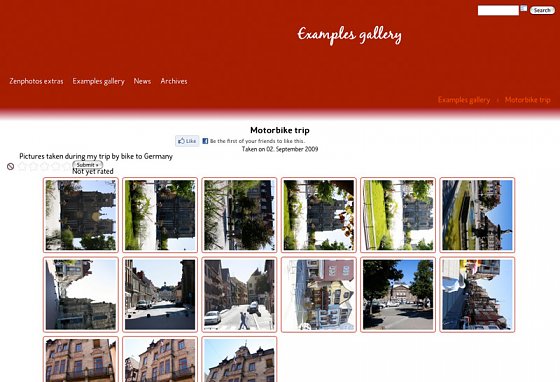Click into the search input field
The height and width of the screenshot is (382, 560).
498,10
